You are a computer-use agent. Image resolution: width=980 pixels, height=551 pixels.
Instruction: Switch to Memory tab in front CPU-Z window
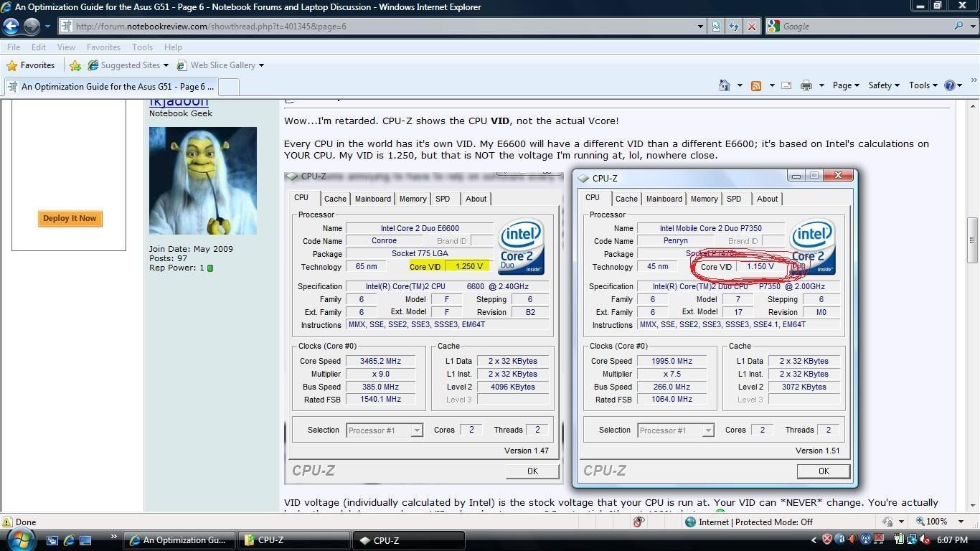coord(704,199)
